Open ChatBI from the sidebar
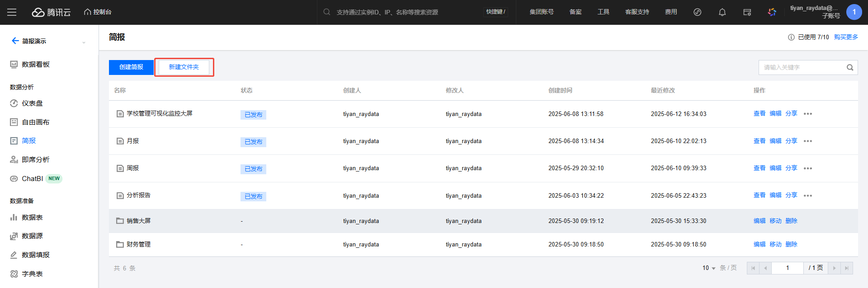Screen dimensions: 868x288 pos(32,179)
